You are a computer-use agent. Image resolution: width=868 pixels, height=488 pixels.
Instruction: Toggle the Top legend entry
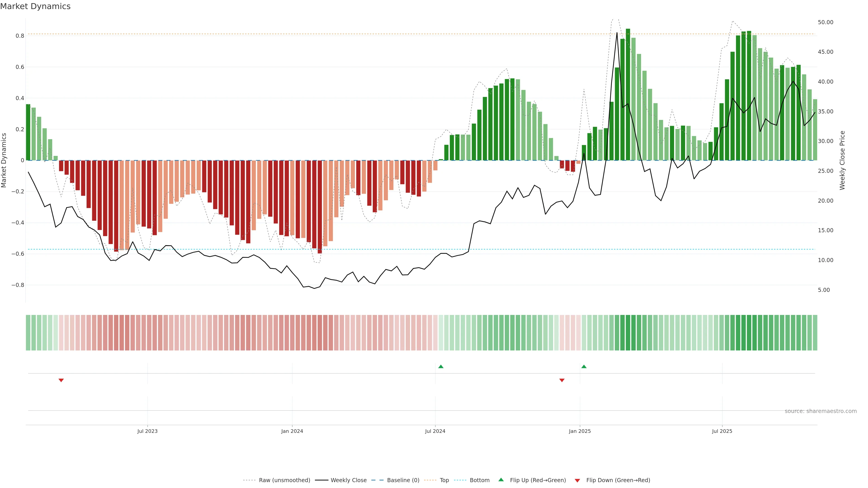(x=444, y=480)
